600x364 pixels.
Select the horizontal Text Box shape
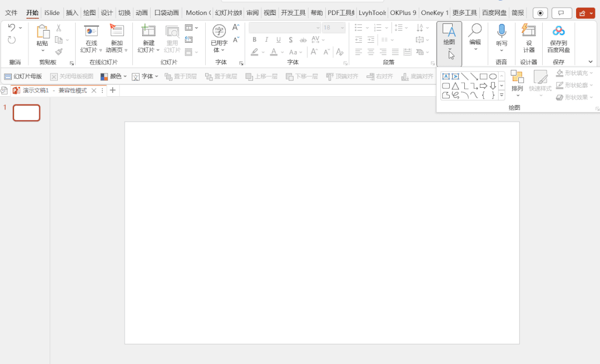(446, 77)
